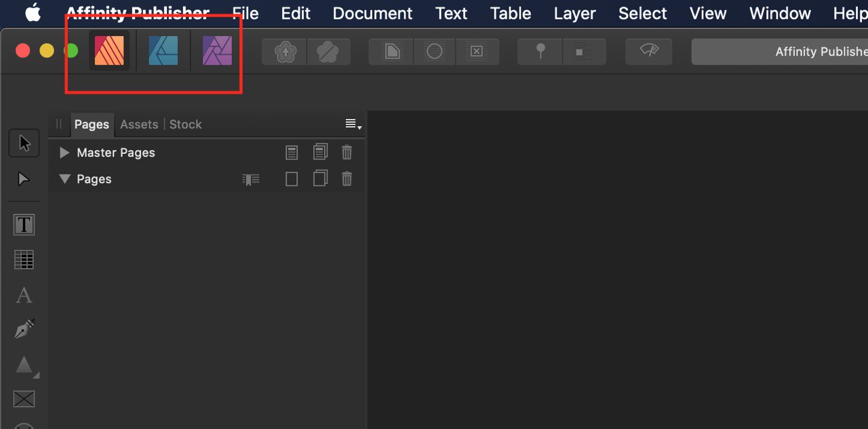
Task: Click the document page toolbar icon
Action: [x=391, y=52]
